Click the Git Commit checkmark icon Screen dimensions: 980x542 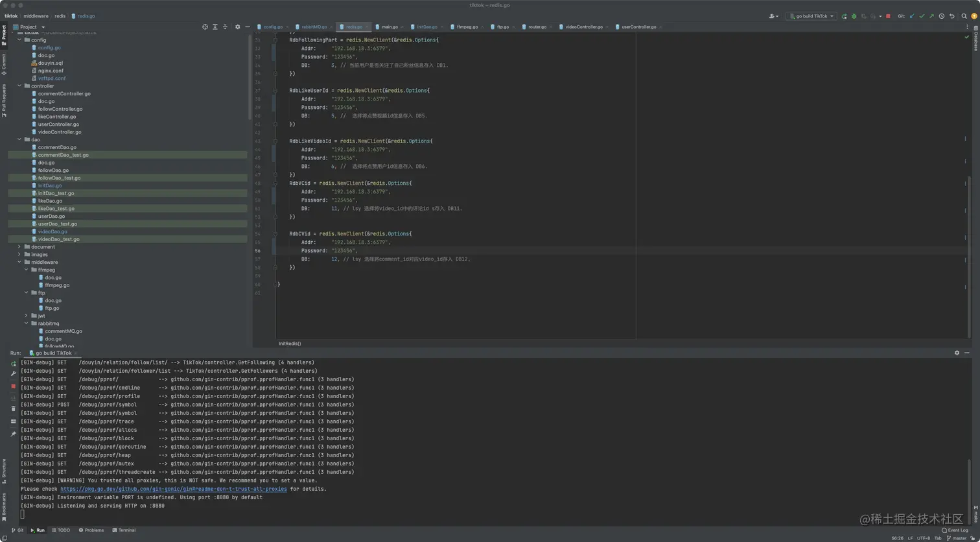922,16
